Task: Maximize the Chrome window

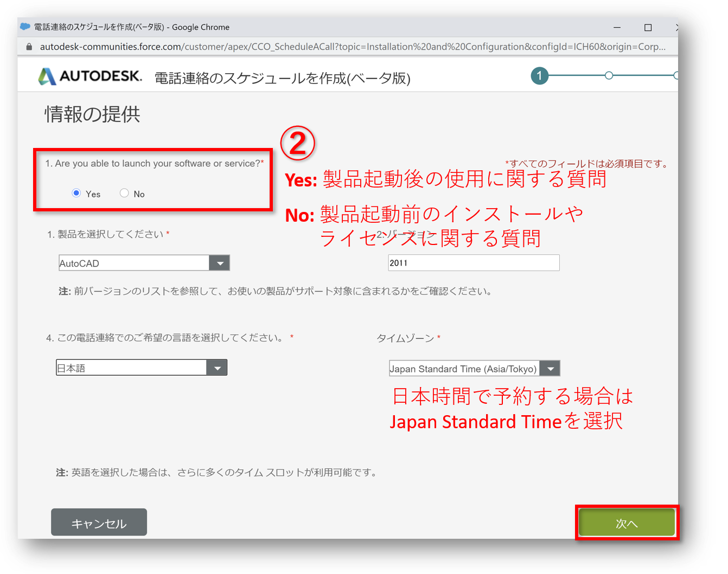Action: (x=648, y=27)
